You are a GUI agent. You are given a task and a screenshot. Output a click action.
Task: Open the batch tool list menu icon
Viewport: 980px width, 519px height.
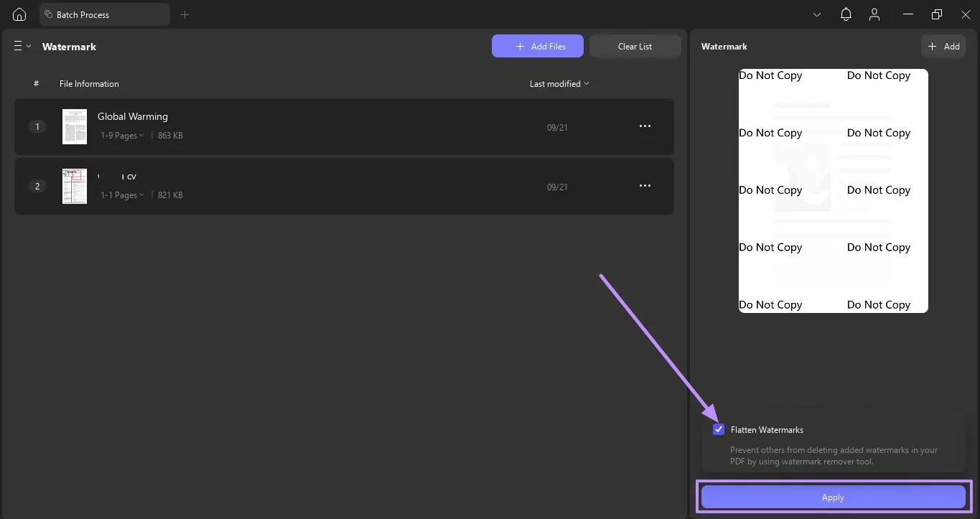[22, 46]
